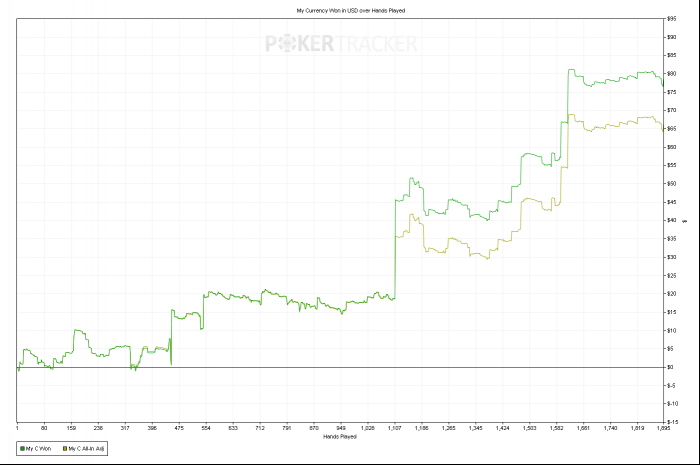
Task: Click the x-axis tick label 80
Action: [44, 428]
